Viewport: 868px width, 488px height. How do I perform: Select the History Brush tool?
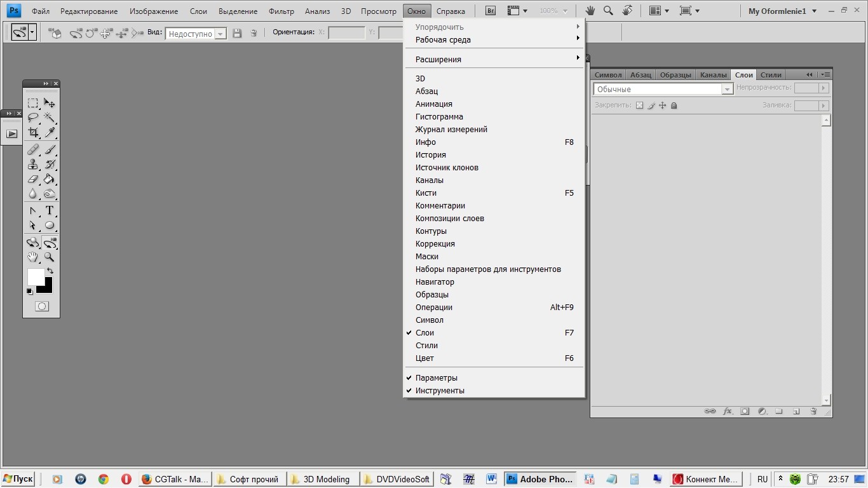(50, 165)
